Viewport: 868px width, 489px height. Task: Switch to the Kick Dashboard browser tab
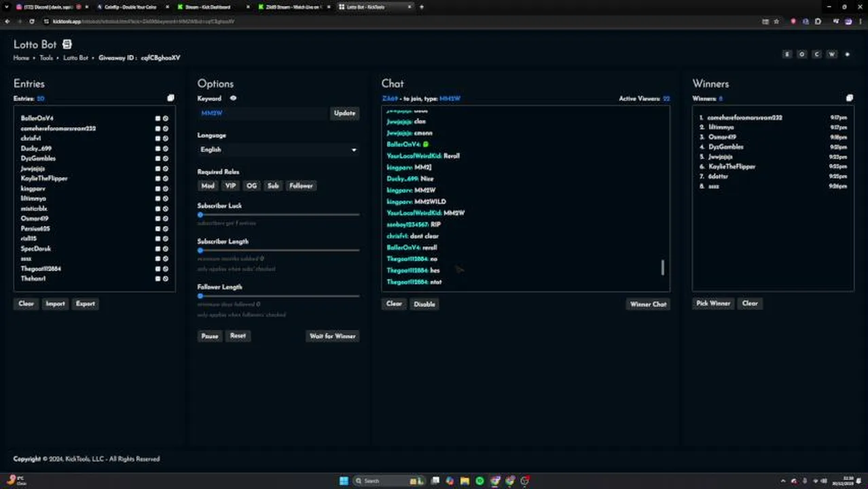pos(211,7)
